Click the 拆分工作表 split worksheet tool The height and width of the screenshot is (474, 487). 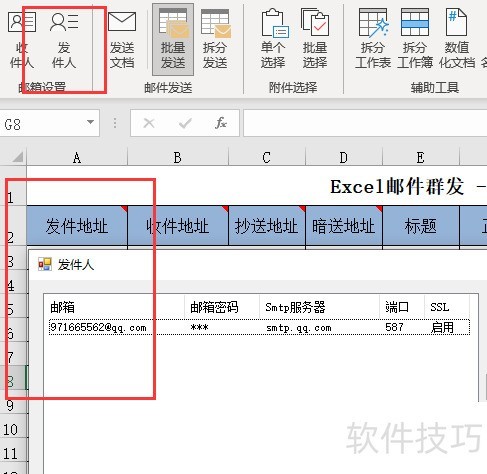(373, 39)
